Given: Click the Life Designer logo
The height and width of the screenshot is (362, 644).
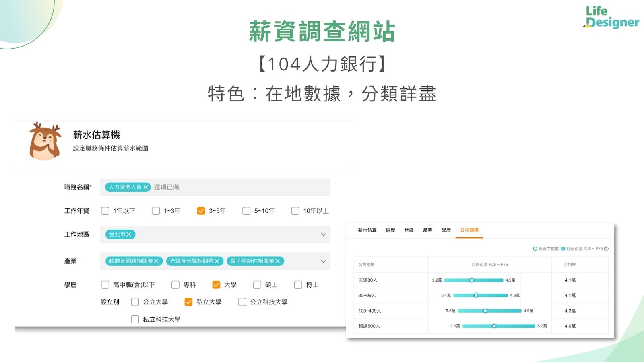Looking at the screenshot, I should (x=611, y=17).
